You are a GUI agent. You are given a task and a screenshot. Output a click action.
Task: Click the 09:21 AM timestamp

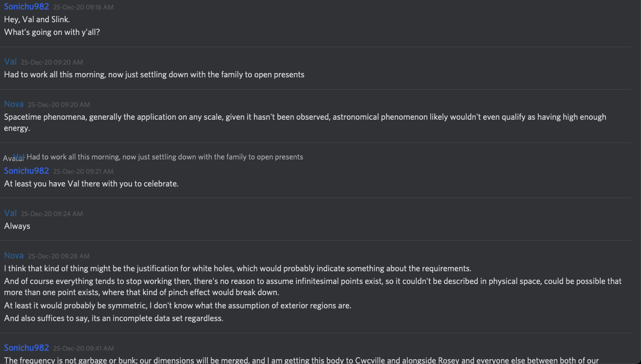(x=83, y=171)
